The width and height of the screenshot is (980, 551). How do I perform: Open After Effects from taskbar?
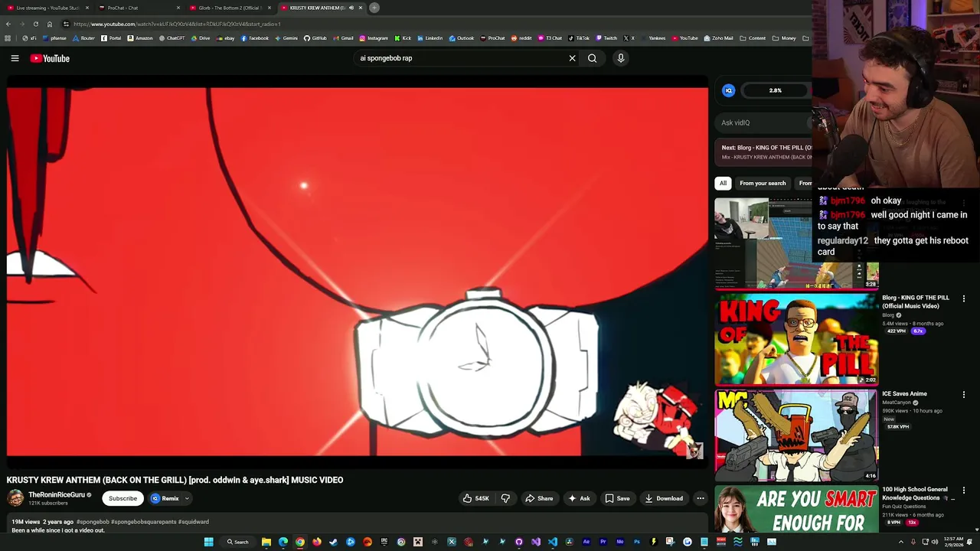tap(586, 542)
